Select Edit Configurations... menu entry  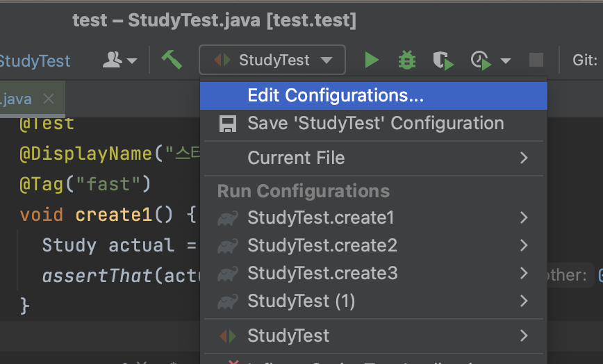[x=336, y=96]
